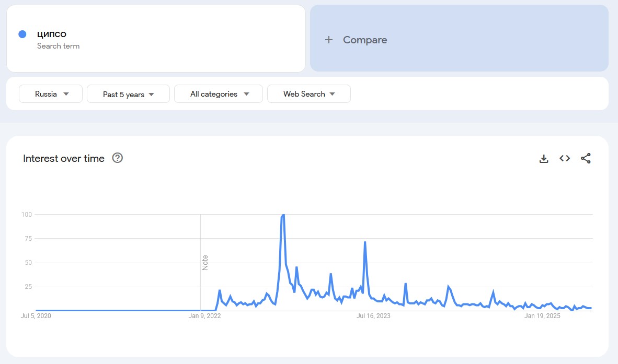This screenshot has width=618, height=364.
Task: Click the Interest over time heading
Action: click(63, 158)
